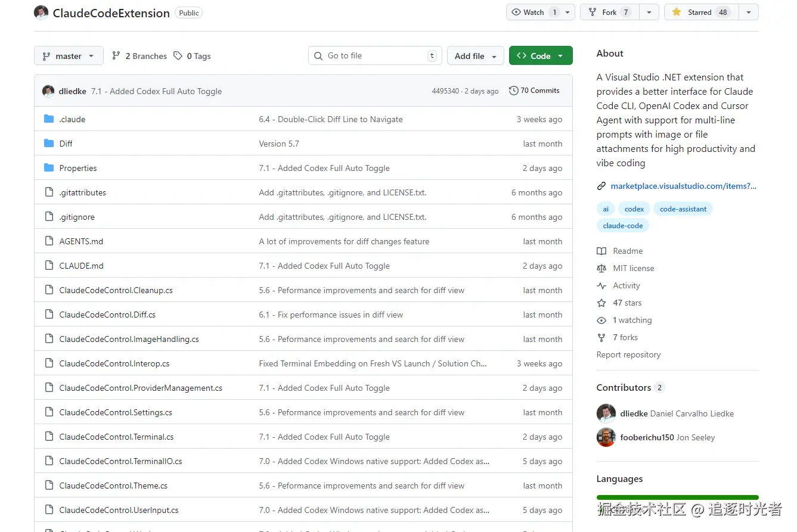Click the AGENTS.md file icon
Viewport: 797px width, 532px height.
click(49, 241)
